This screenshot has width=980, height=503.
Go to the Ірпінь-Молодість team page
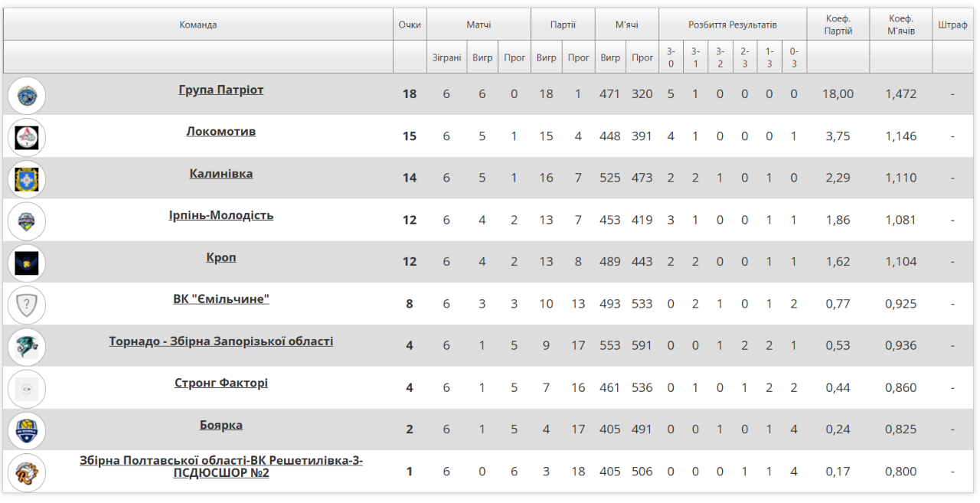pyautogui.click(x=221, y=215)
